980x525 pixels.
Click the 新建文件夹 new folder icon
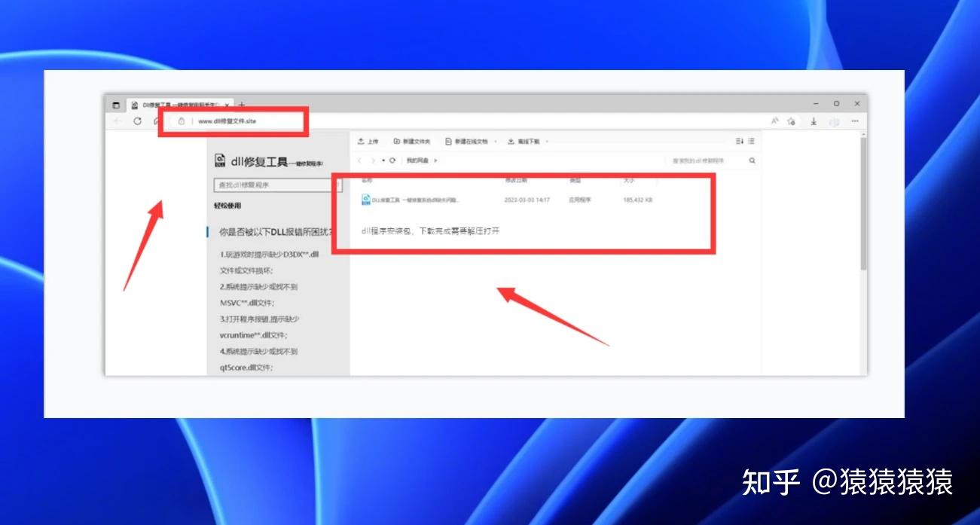[x=395, y=140]
